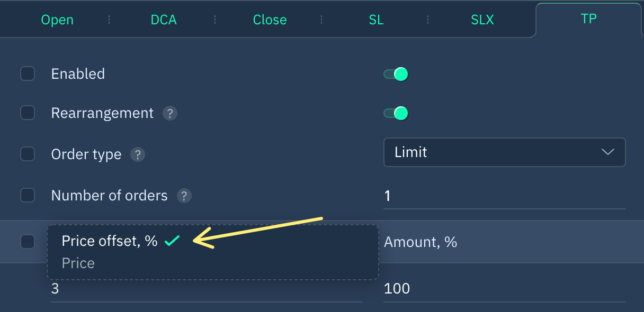Choose the Price option in the popup list
This screenshot has height=312, width=644.
[78, 263]
